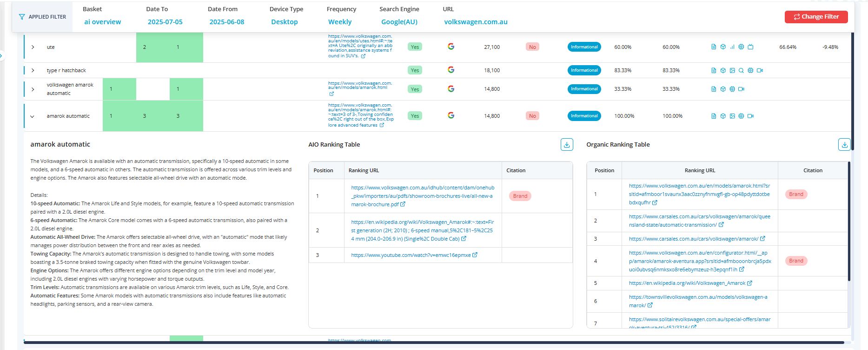868x350 pixels.
Task: Click the chip icon in the ute row
Action: 741,47
